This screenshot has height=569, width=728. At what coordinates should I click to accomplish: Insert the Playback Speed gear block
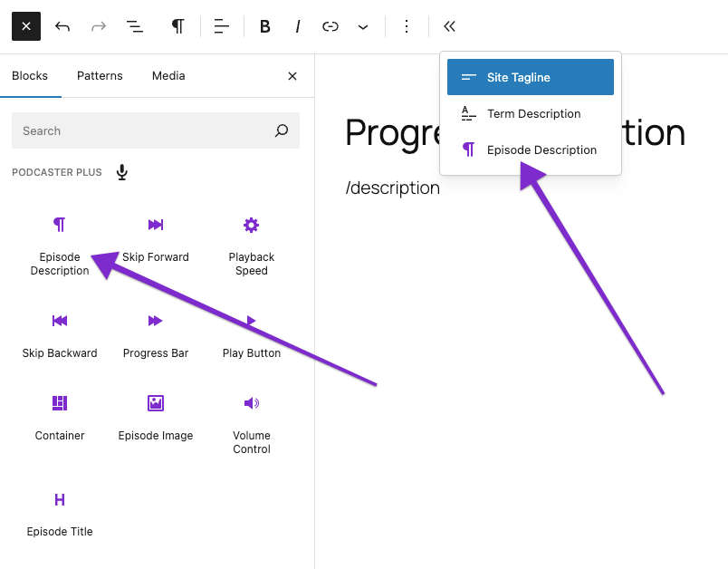tap(251, 246)
